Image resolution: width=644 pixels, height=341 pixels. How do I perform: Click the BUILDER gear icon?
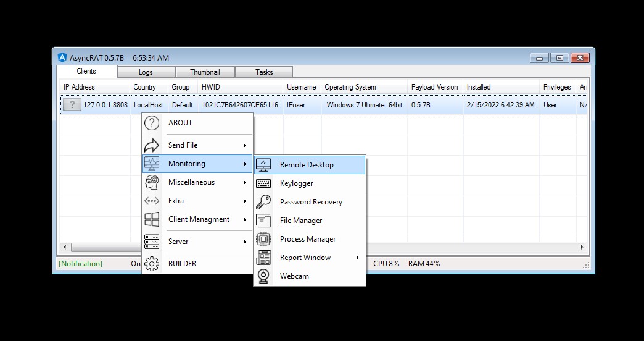point(152,264)
